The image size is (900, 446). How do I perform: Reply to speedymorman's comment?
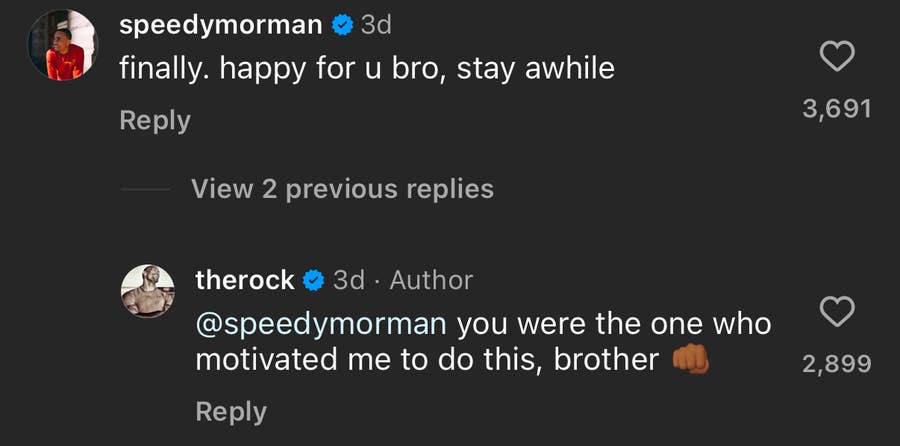pos(154,120)
